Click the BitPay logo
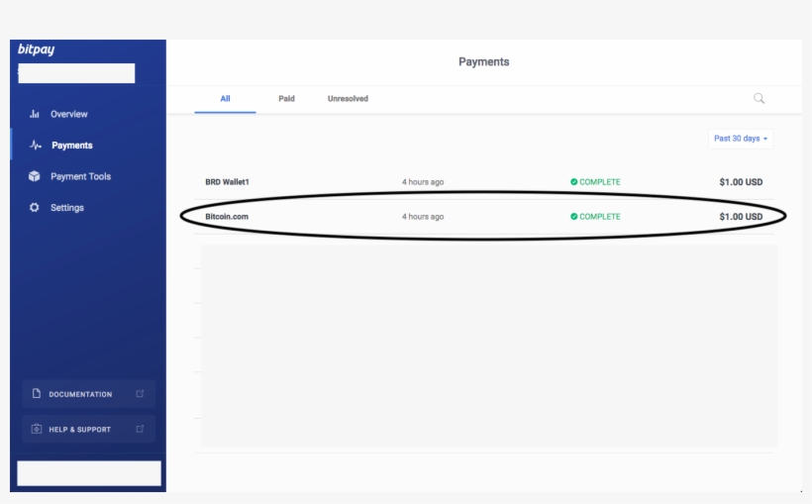This screenshot has width=812, height=504. click(36, 50)
